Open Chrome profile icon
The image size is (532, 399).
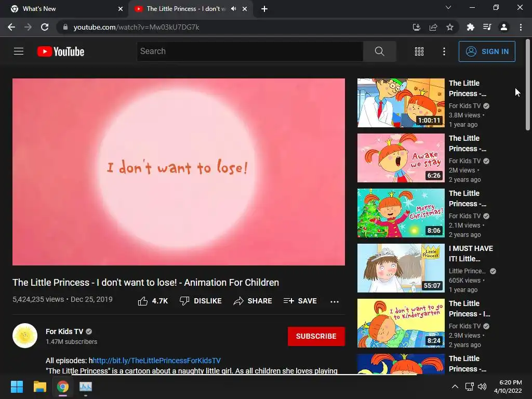(504, 27)
